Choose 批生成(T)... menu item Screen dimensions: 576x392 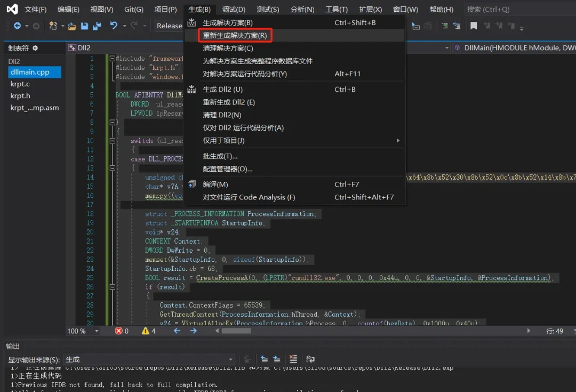(294, 156)
